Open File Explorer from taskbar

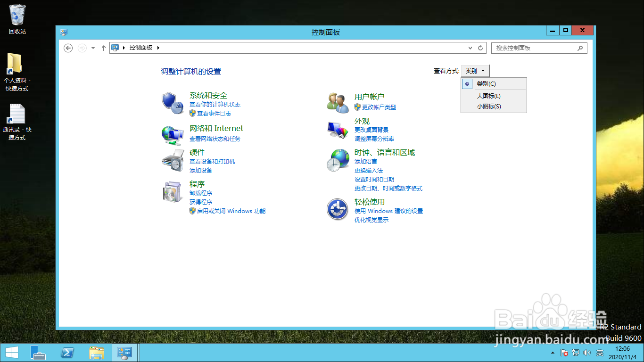click(97, 353)
